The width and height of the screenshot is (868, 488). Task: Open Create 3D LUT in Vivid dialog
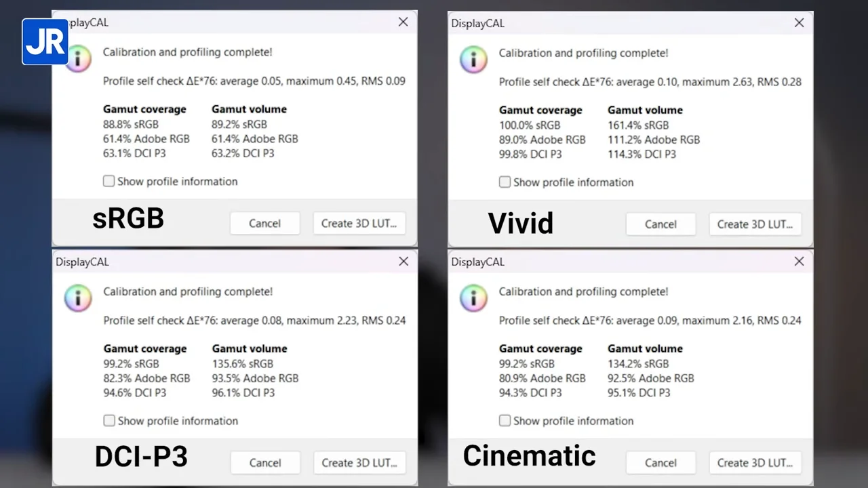(x=755, y=224)
